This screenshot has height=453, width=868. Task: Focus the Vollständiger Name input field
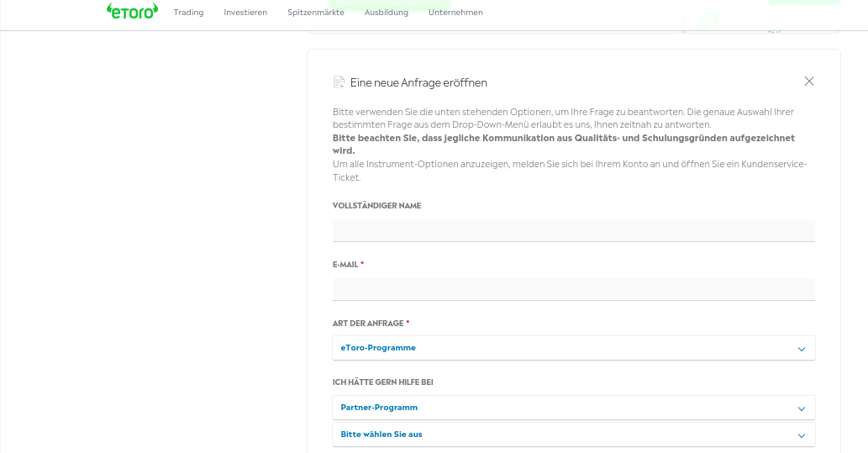[574, 230]
